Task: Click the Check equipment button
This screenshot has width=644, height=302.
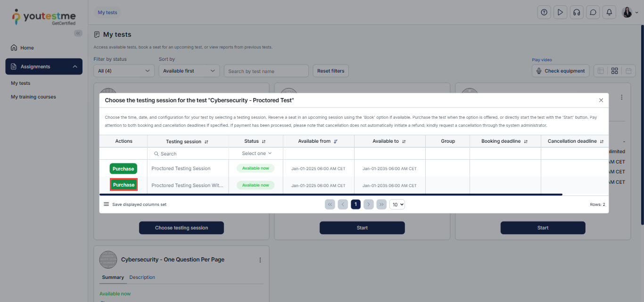Action: point(561,71)
